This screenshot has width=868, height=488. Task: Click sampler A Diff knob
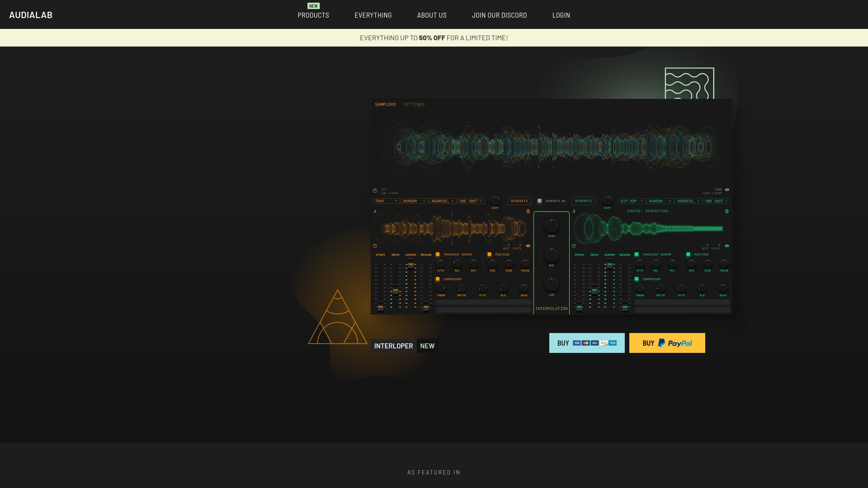(x=495, y=200)
